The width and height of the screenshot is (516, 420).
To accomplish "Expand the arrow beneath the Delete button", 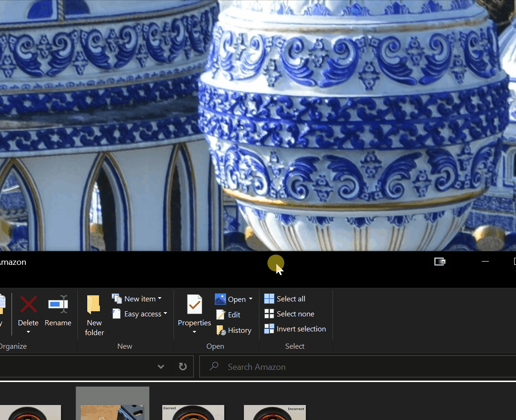I will coord(28,332).
